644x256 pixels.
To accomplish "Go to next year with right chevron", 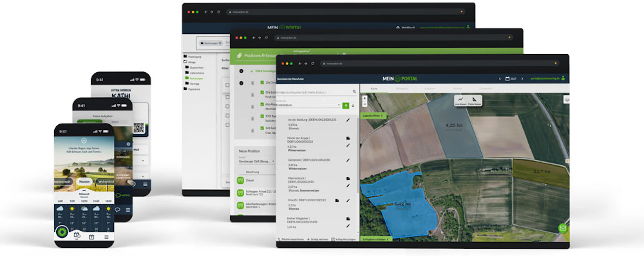I will (x=522, y=79).
